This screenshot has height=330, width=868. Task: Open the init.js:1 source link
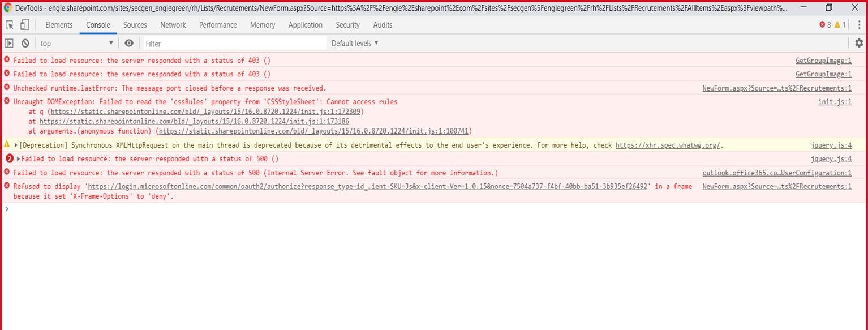click(x=835, y=102)
